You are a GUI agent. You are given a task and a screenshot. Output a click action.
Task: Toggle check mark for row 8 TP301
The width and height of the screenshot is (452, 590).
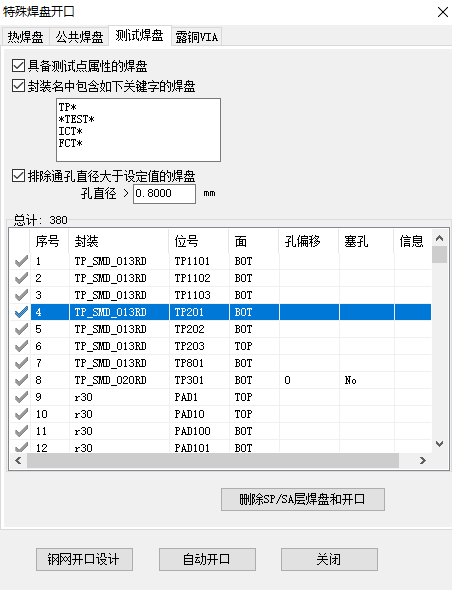pos(21,380)
